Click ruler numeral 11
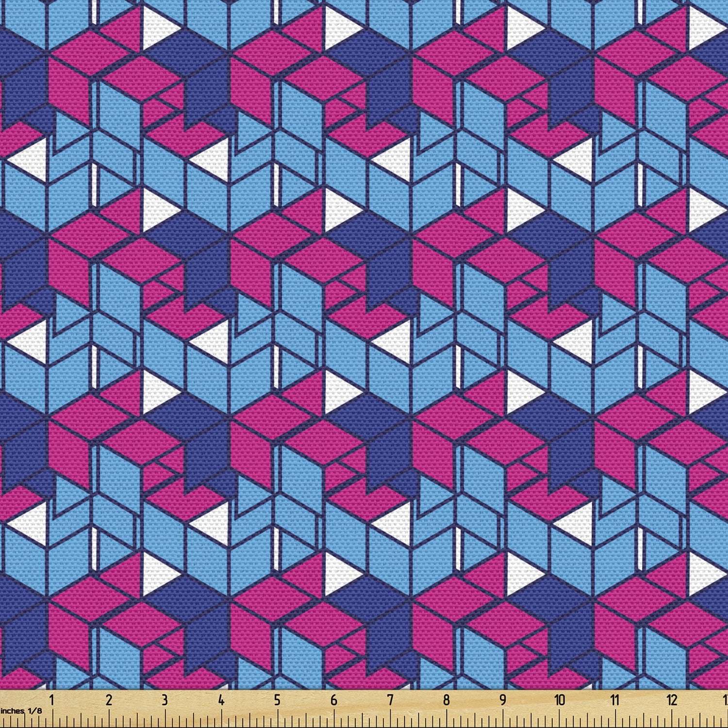728x728 pixels. [x=615, y=700]
